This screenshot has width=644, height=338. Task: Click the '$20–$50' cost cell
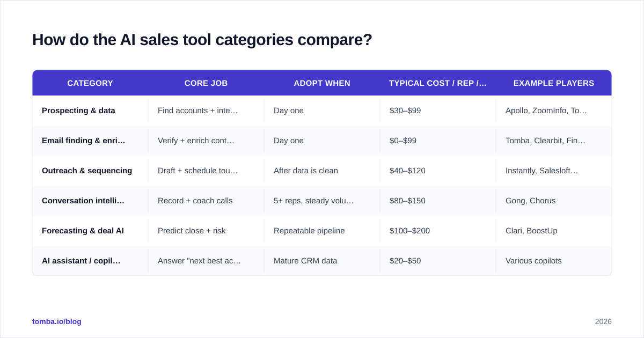click(x=438, y=261)
